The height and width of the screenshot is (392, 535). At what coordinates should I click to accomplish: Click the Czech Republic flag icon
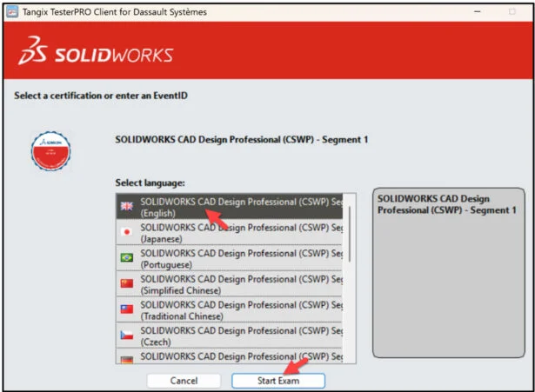tap(126, 335)
